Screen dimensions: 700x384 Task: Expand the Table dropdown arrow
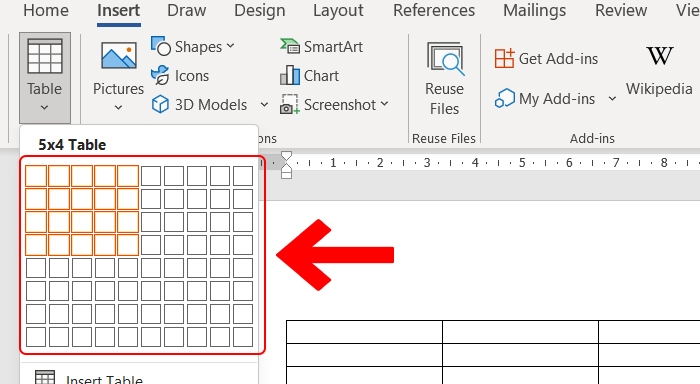click(x=44, y=107)
